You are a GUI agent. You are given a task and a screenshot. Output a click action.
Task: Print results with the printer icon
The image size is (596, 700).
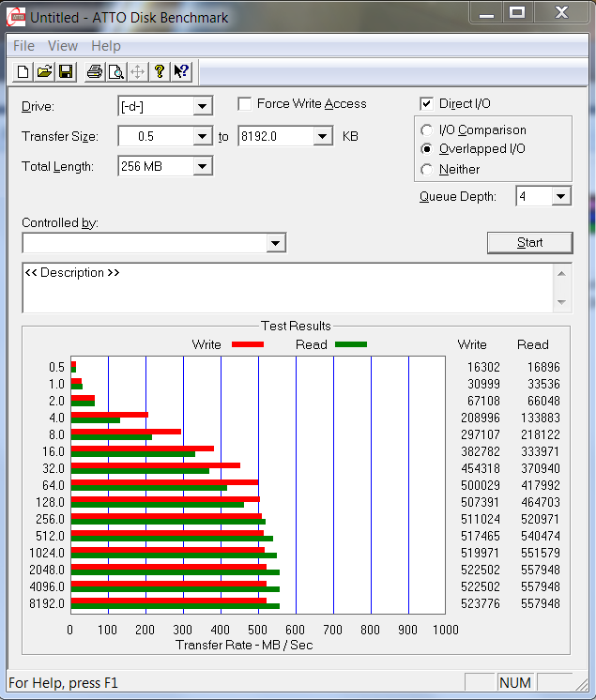pos(94,71)
